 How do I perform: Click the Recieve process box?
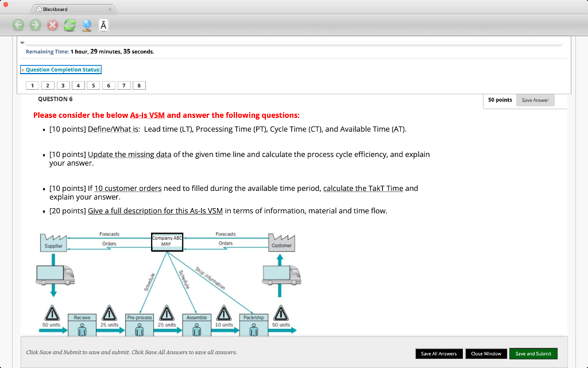(82, 325)
